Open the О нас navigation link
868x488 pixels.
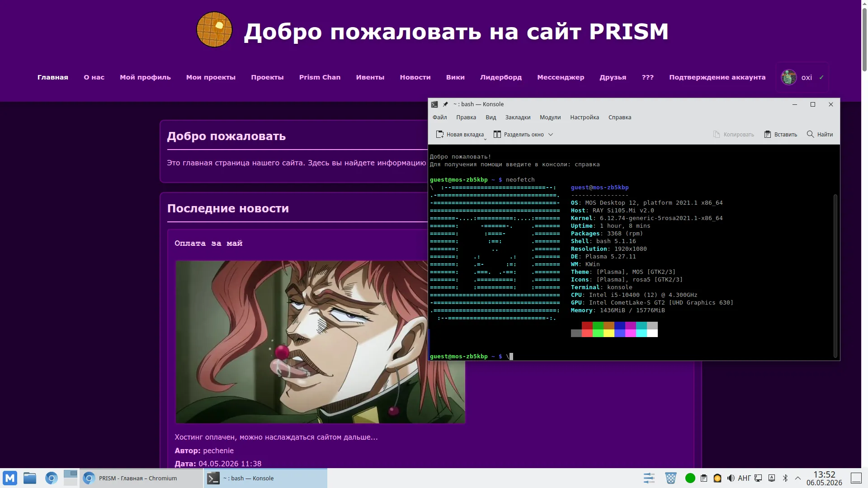pos(94,77)
